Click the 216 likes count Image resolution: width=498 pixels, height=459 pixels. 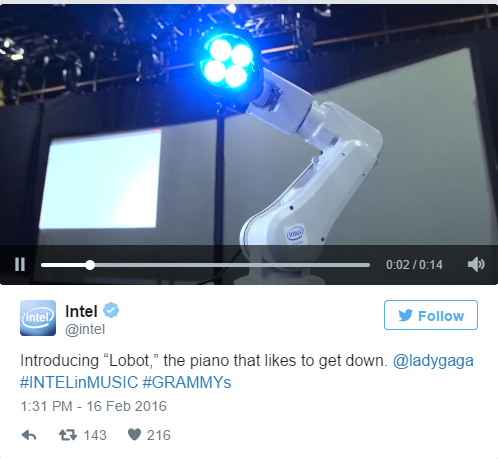159,435
